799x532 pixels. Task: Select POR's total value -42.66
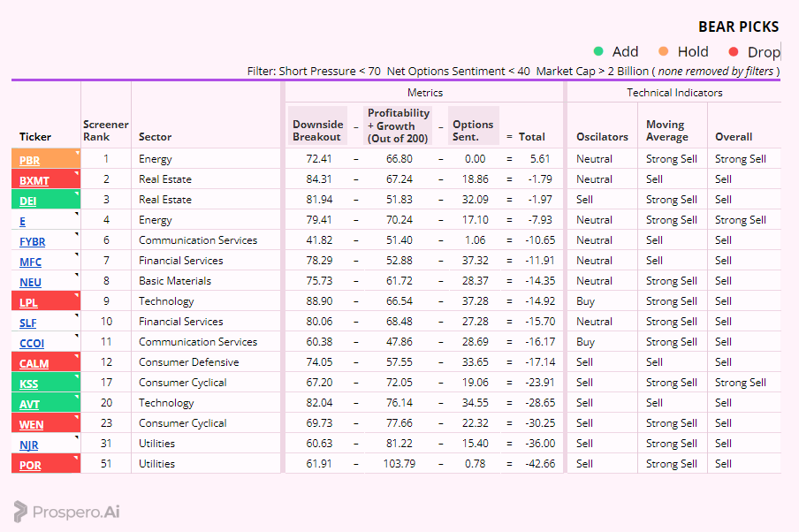[x=540, y=464]
